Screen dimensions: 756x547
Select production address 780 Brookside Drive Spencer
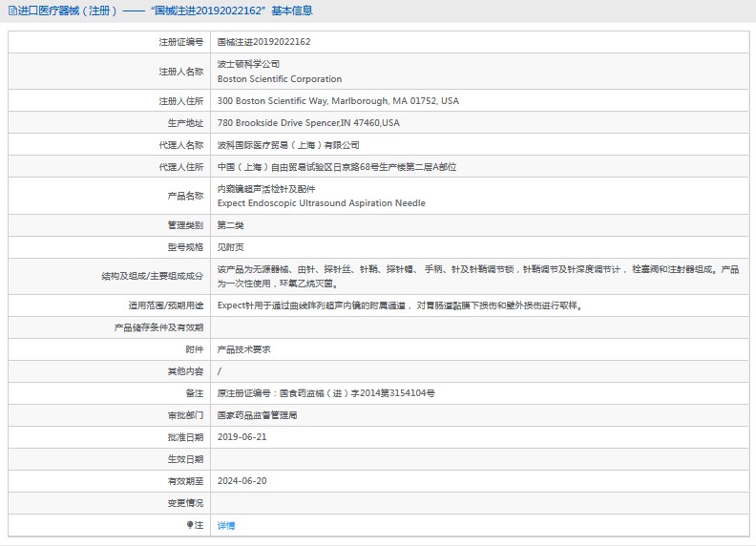(x=308, y=123)
